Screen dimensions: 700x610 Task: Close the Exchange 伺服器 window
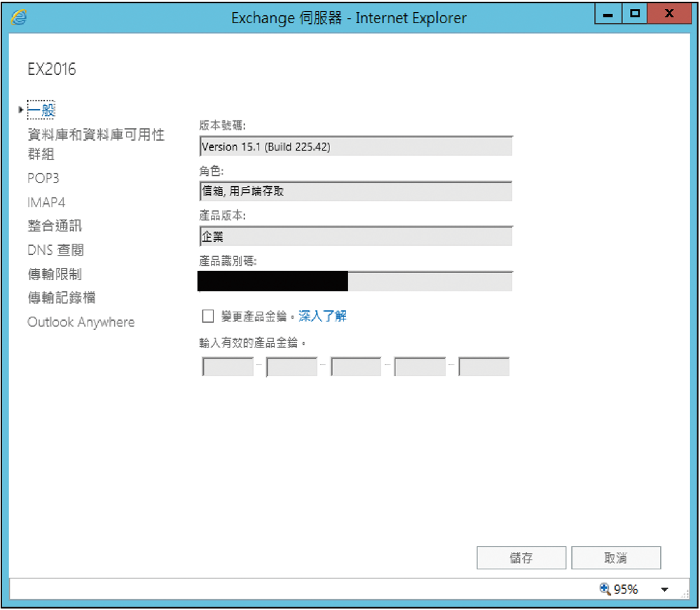coord(669,14)
